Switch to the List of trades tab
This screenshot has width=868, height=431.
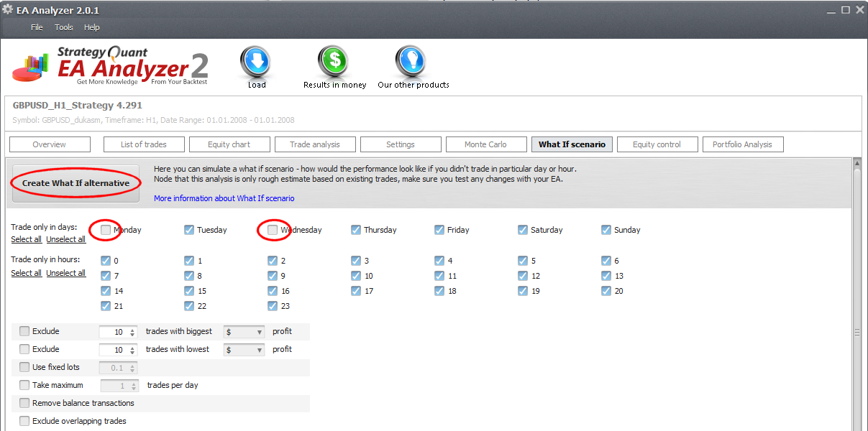tap(144, 144)
